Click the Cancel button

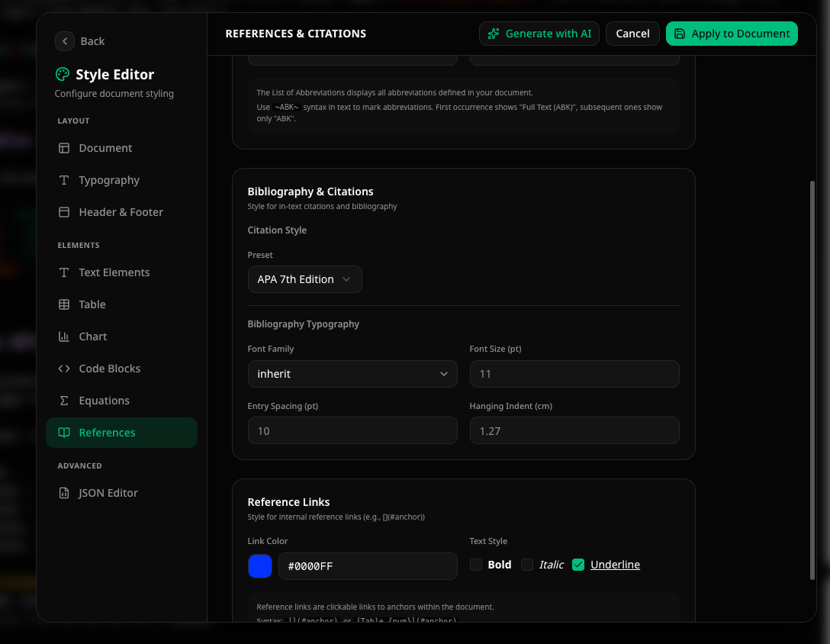click(632, 34)
